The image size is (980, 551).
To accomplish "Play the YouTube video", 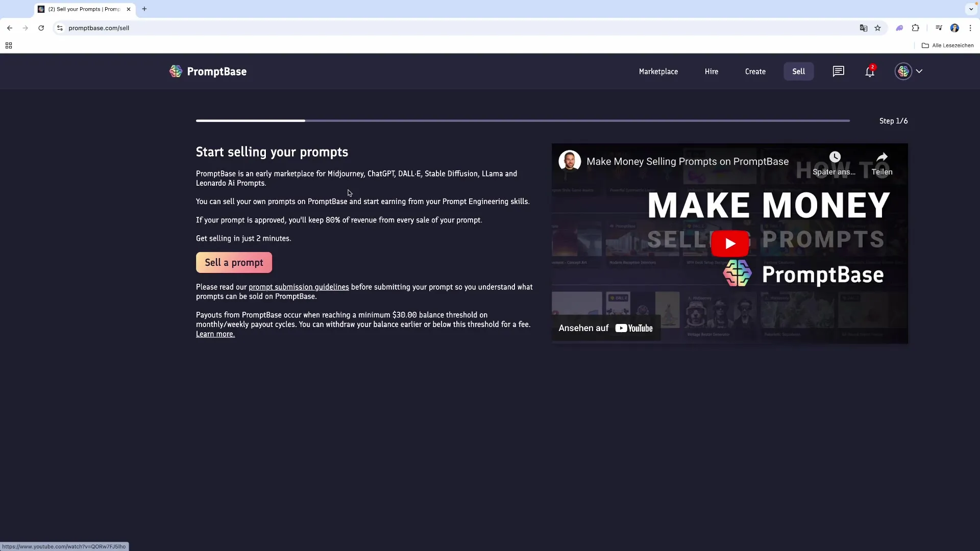I will [x=729, y=243].
